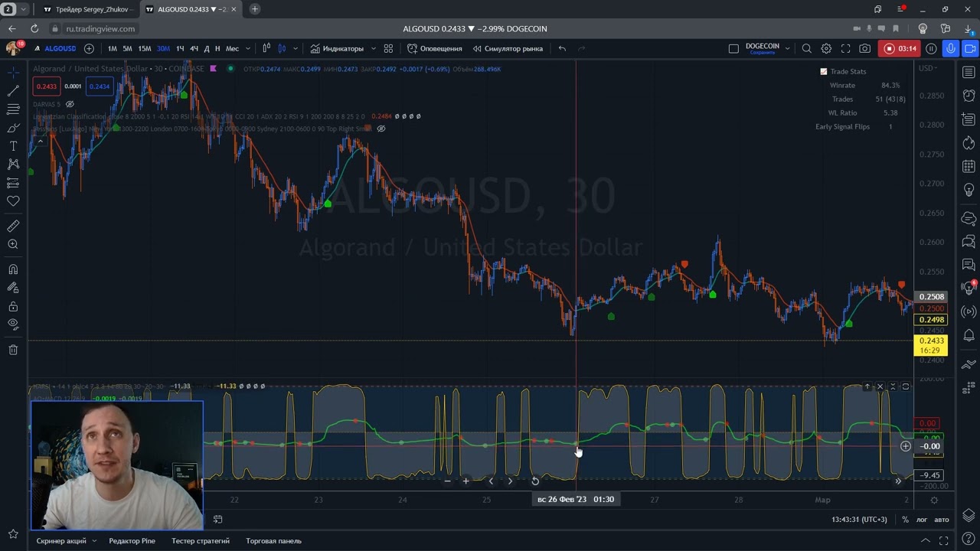The image size is (980, 551).
Task: Open the patterns drawing tool
Action: pyautogui.click(x=13, y=164)
